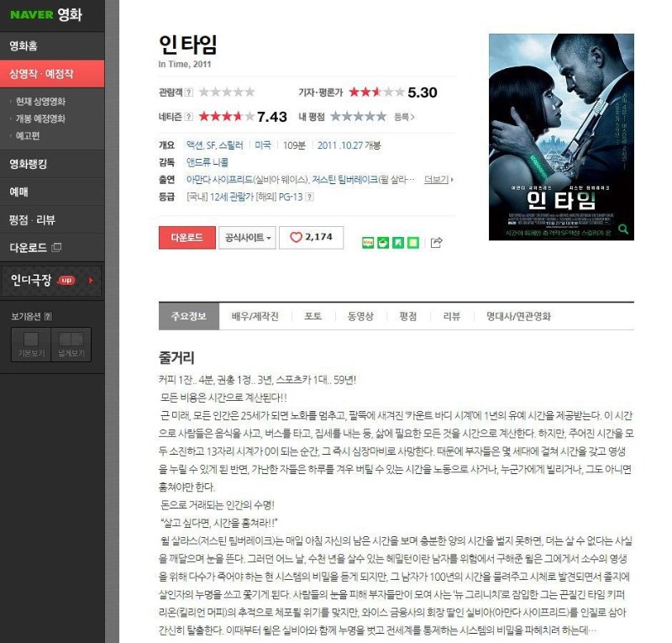Click the red 다운로드 button

coord(186,237)
